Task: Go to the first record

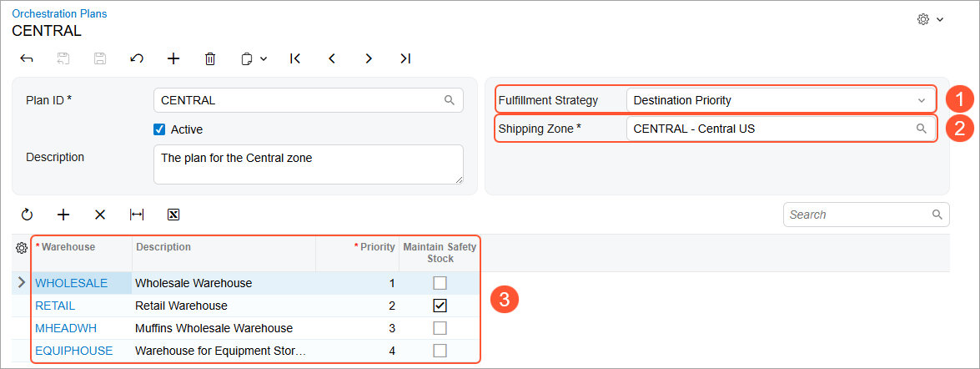Action: point(295,58)
